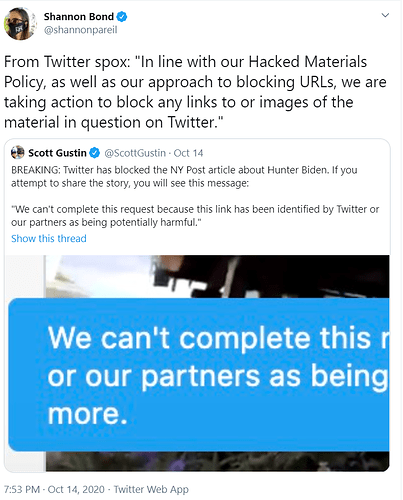Viewport: 403px width, 500px height.
Task: Click the "From Twitter spox" tweet text
Action: (x=195, y=92)
